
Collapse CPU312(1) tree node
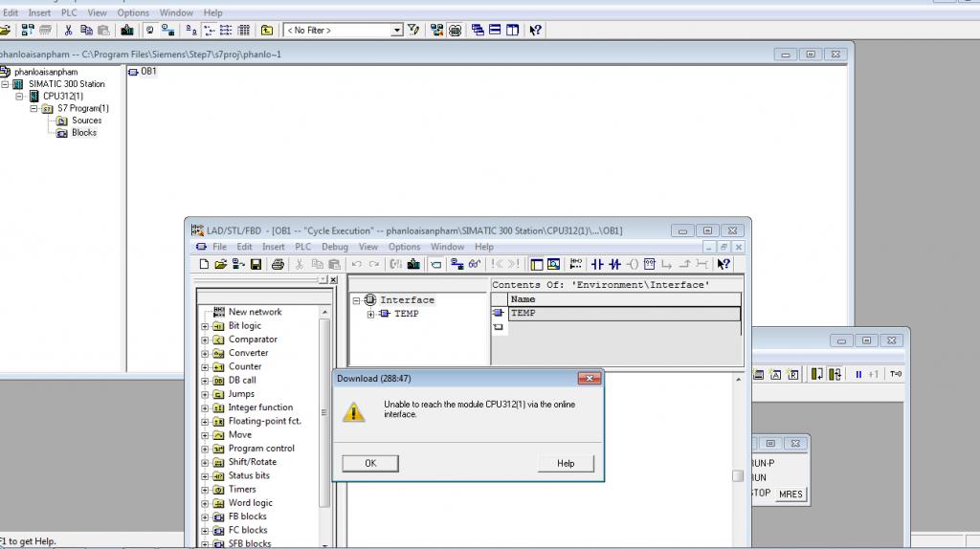tap(19, 97)
